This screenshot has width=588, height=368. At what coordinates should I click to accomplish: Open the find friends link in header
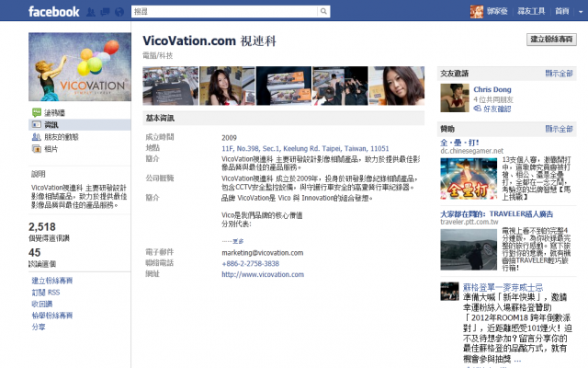(x=531, y=12)
